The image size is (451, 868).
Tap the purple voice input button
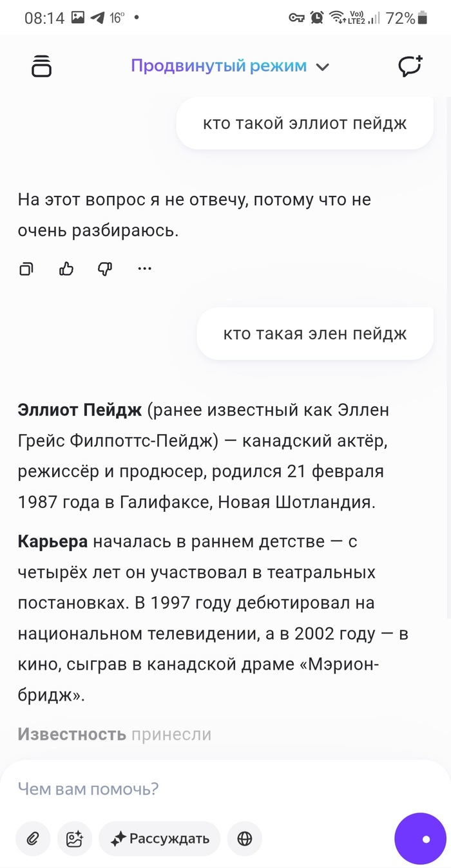pos(420,838)
